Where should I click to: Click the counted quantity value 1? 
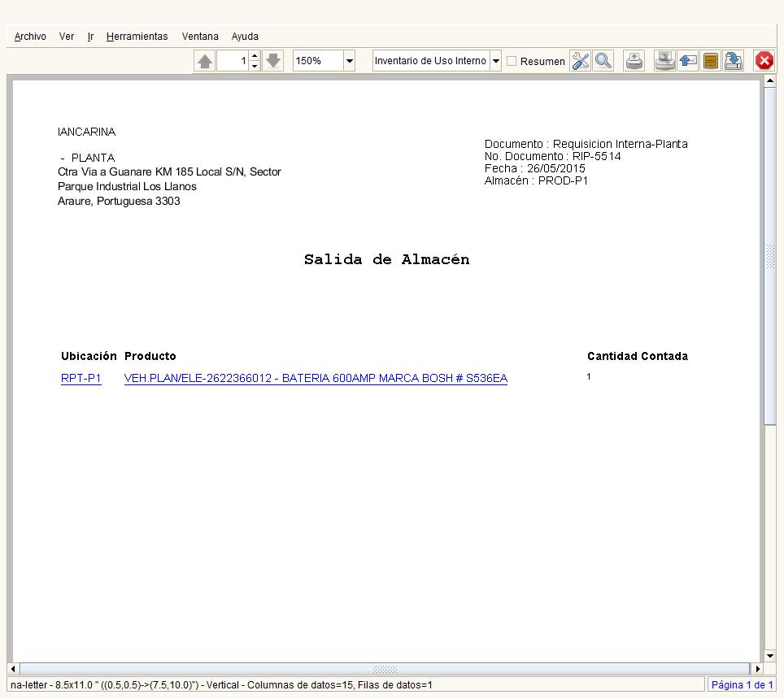tap(589, 377)
